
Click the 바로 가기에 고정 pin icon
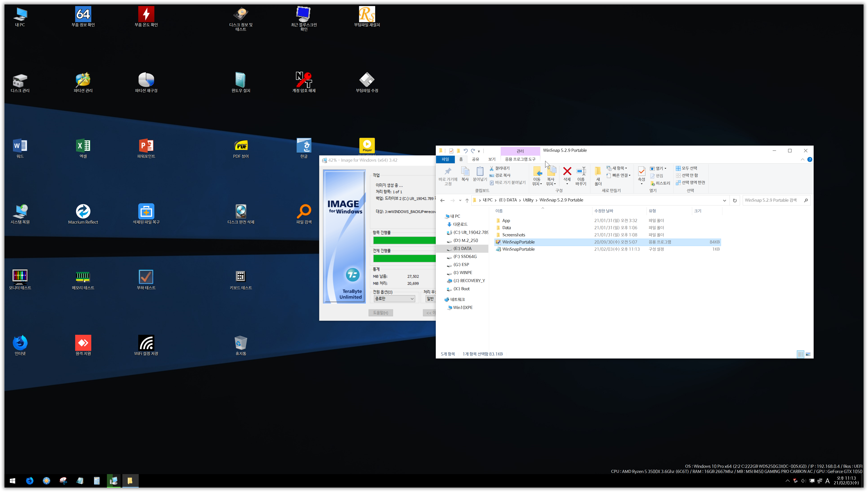pos(448,176)
